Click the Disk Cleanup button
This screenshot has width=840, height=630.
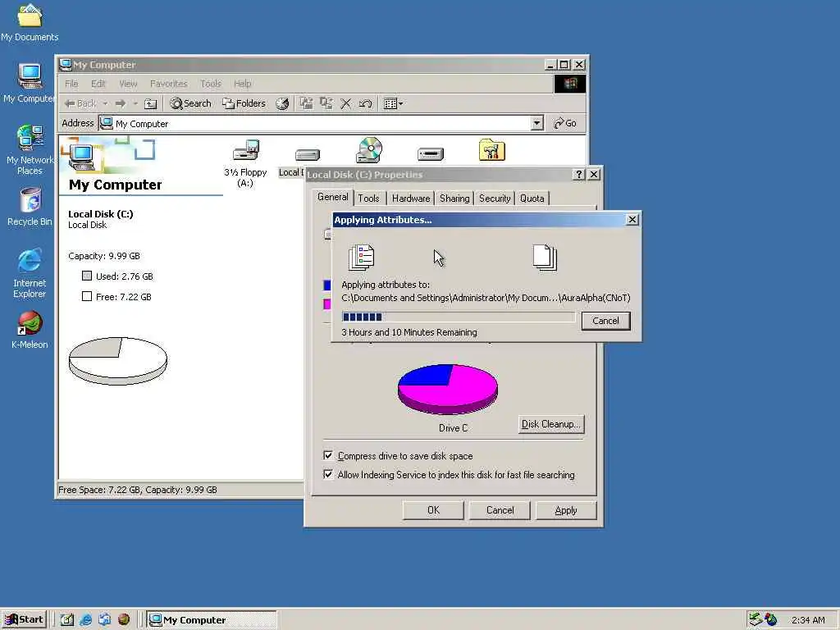click(x=551, y=424)
